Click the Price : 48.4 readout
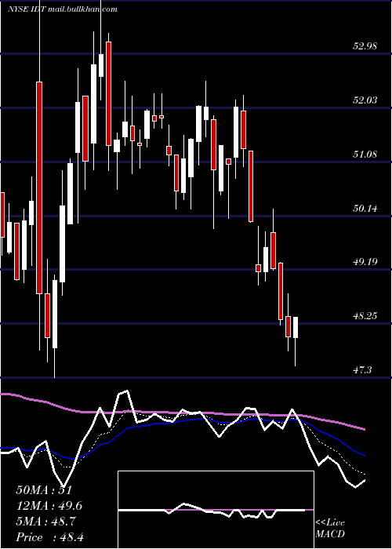Screen dimensions: 392x549 (x=49, y=537)
